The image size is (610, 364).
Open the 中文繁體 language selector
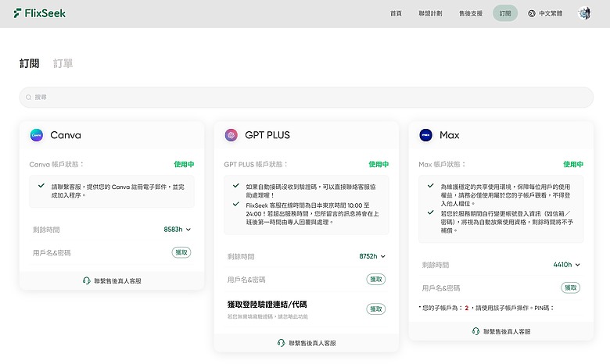coord(545,13)
